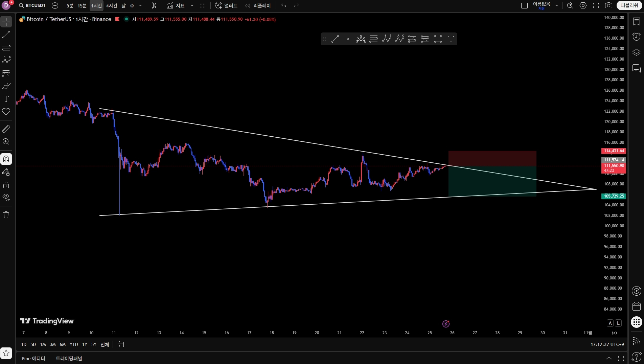Take a chart snapshot with camera icon
The image size is (644, 364).
coord(608,5)
